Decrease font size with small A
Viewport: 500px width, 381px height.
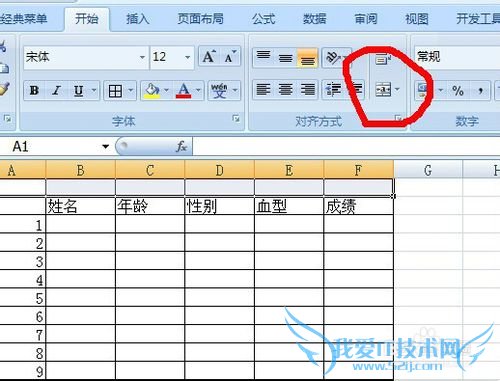230,57
